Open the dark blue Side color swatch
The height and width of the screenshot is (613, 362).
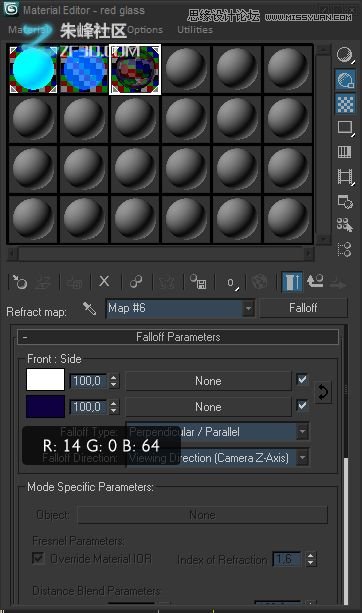point(45,406)
